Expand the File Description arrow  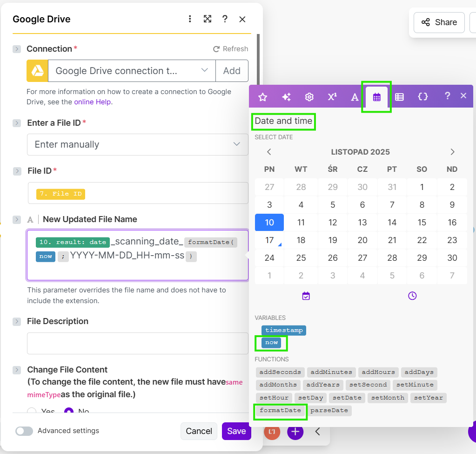17,321
